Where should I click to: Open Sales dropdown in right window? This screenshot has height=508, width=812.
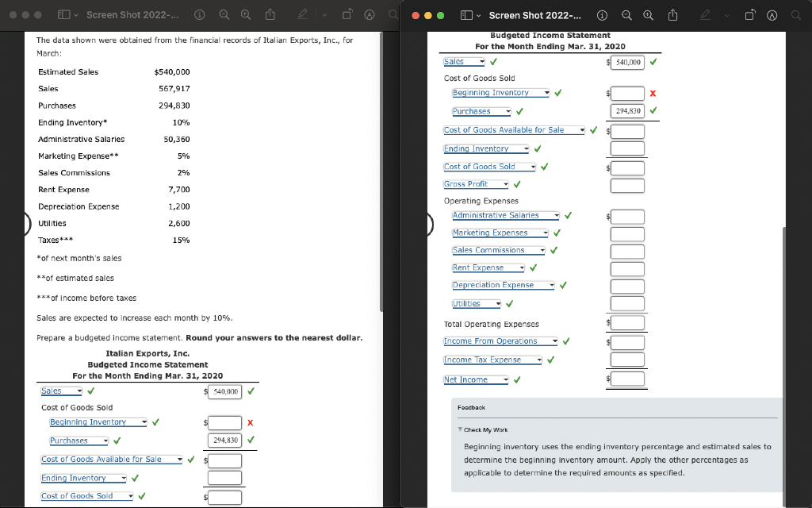click(464, 62)
